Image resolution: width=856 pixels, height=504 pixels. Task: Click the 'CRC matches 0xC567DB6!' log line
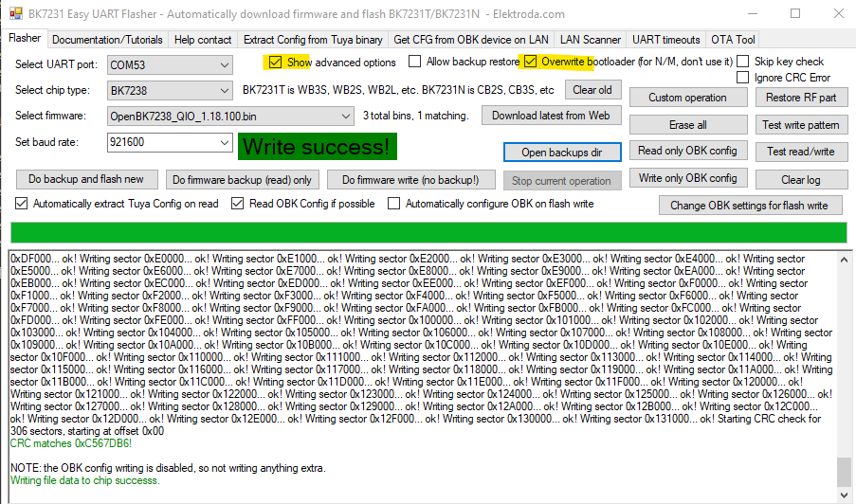click(x=71, y=443)
